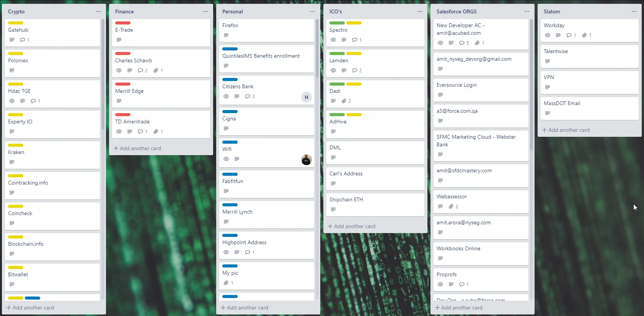The image size is (644, 316).
Task: Open the Eversource Login card
Action: pyautogui.click(x=481, y=90)
